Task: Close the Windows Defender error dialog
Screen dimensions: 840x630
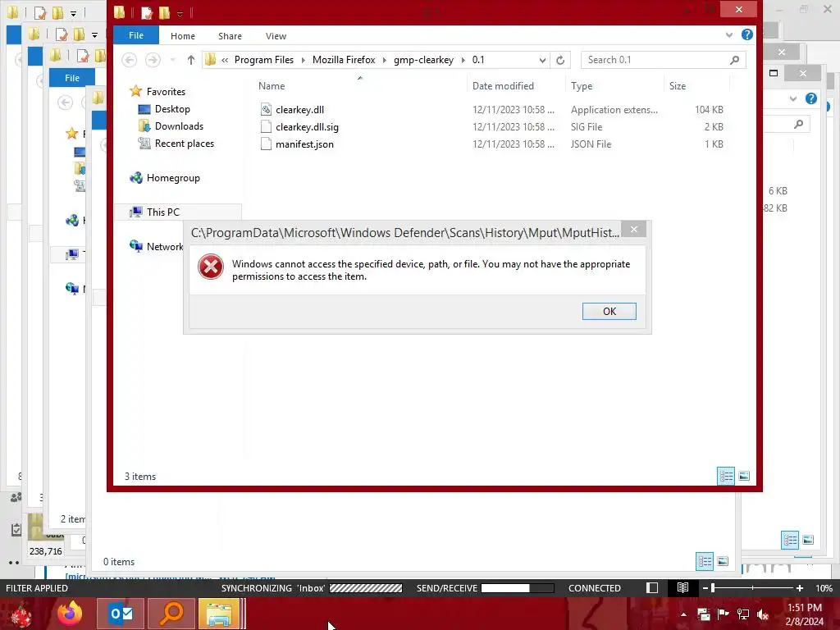Action: [634, 230]
